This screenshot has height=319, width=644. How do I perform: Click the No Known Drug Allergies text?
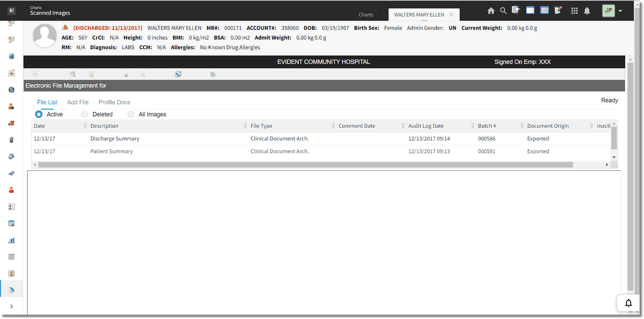[x=230, y=47]
